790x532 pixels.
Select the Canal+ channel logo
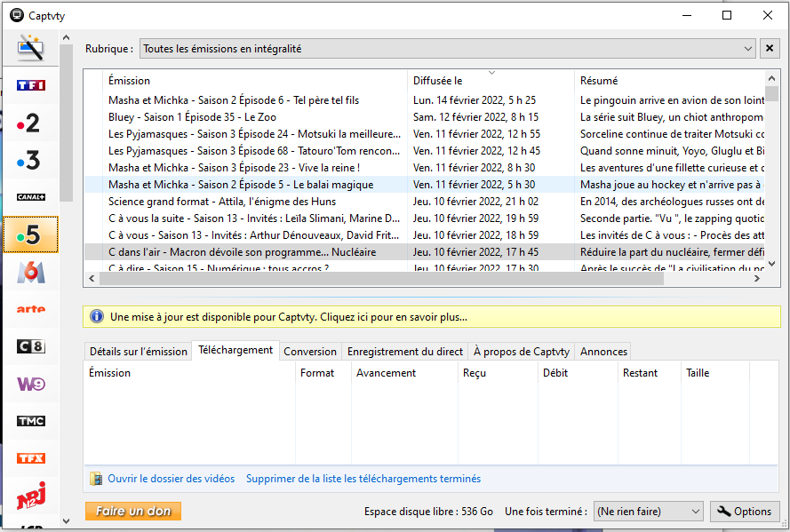coord(31,197)
